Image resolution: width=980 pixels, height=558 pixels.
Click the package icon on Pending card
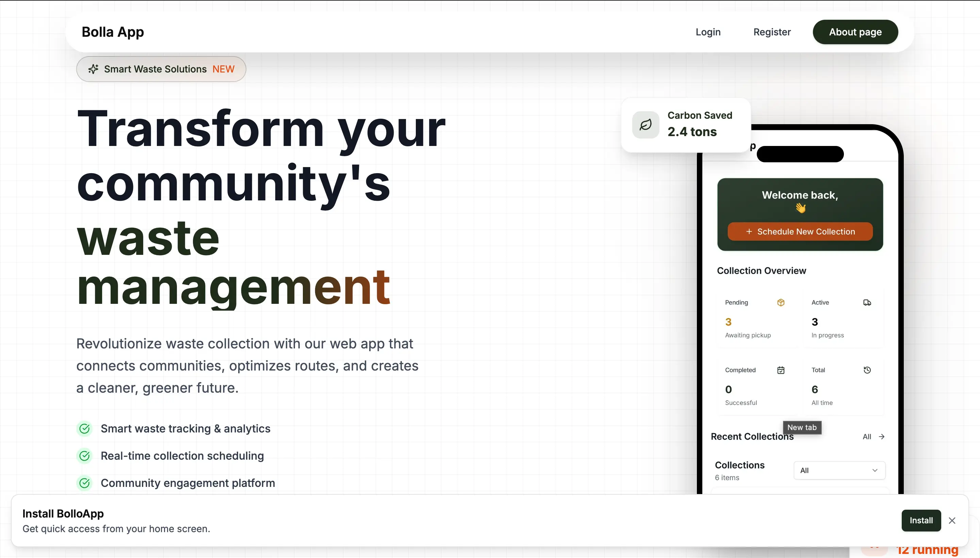coord(781,303)
